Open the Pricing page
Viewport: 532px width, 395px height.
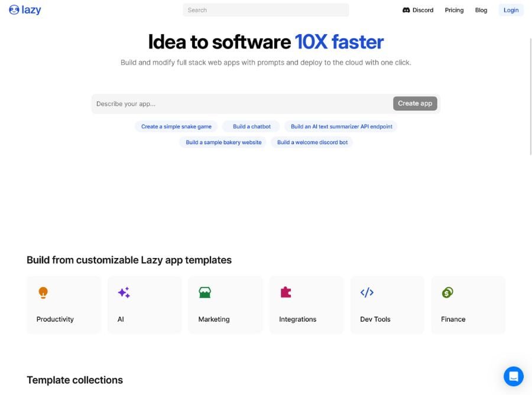[x=454, y=10]
